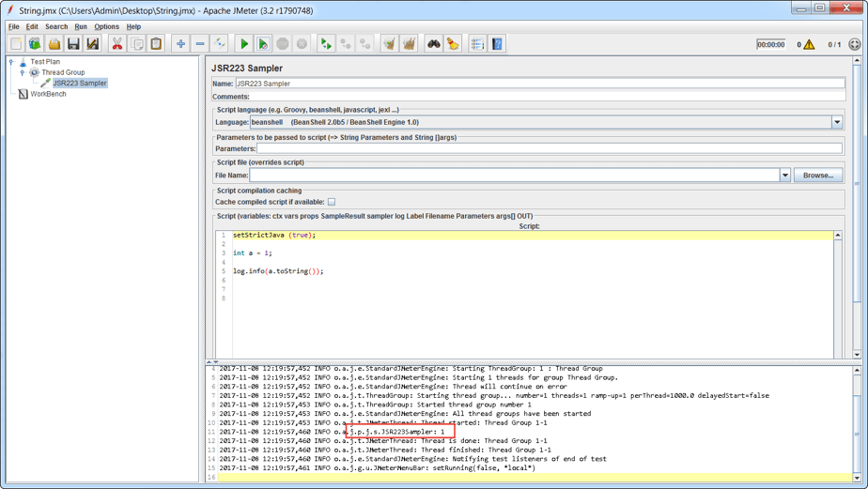Click the script File Name text field
Viewport: 868px width, 489px height.
point(515,176)
